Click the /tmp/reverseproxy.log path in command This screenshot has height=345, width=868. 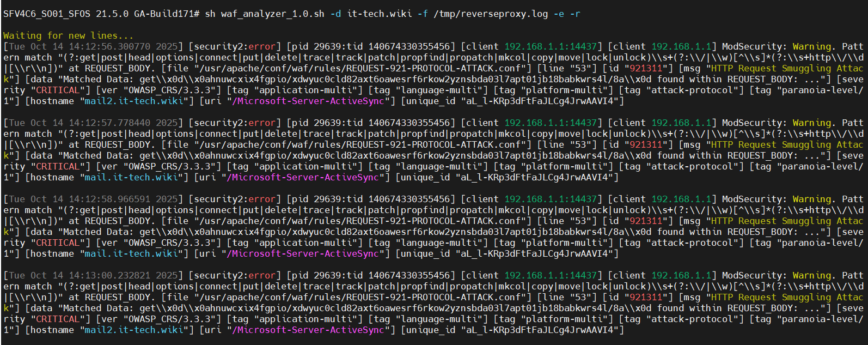pos(491,14)
